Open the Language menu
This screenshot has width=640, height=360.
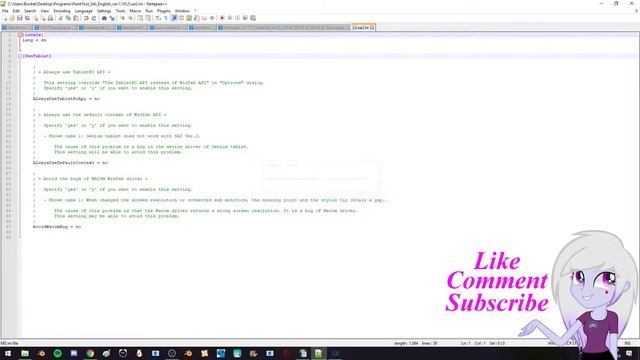[x=84, y=11]
